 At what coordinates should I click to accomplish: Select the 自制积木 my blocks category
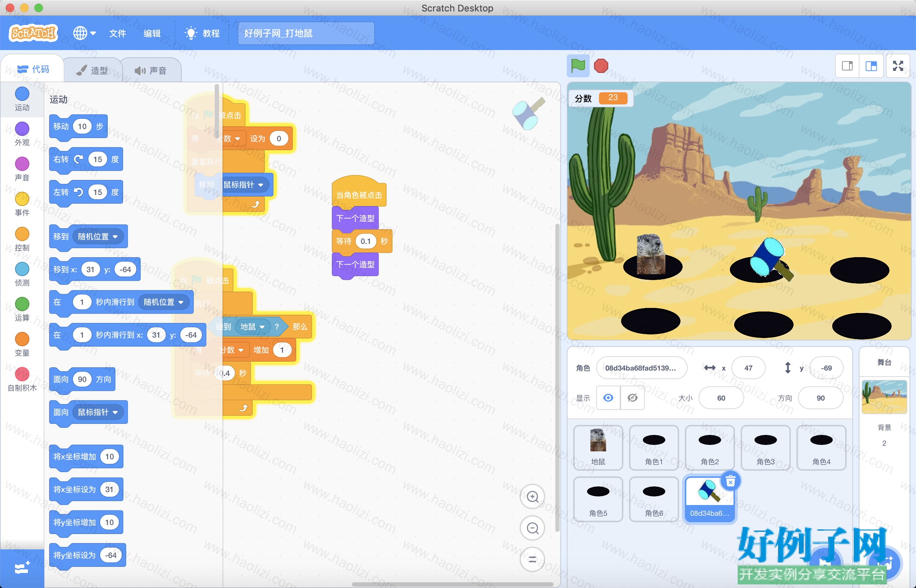point(22,380)
